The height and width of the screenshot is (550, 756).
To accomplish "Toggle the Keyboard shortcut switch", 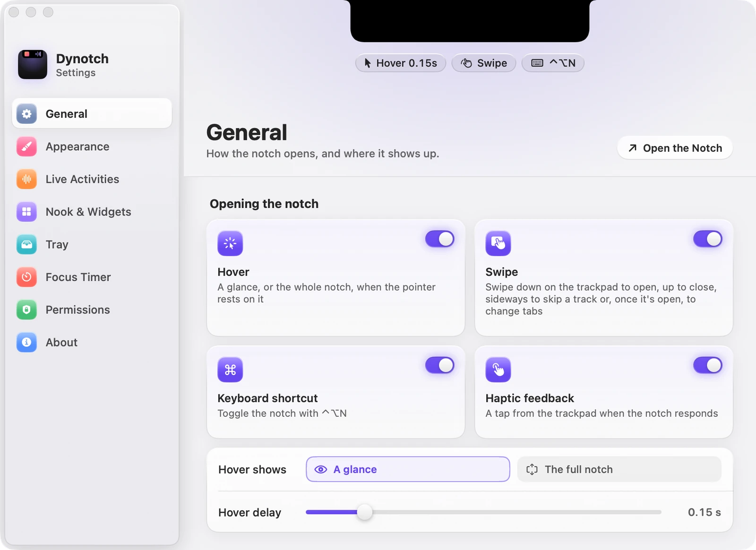I will tap(440, 365).
